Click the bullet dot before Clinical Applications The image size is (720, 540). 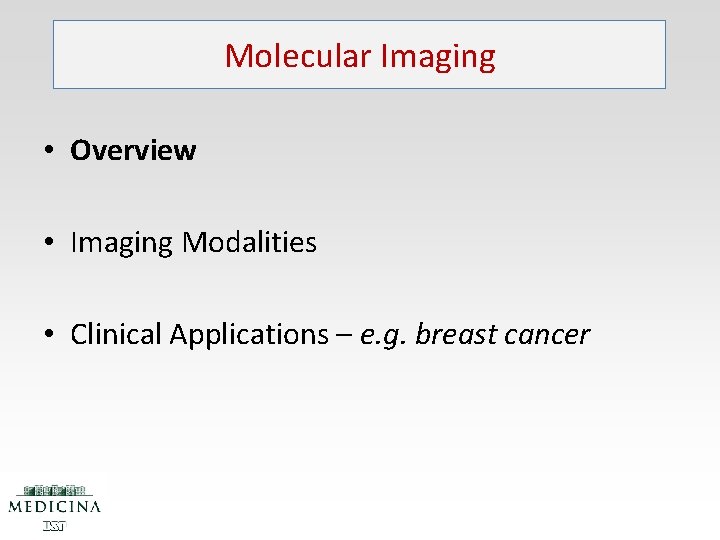49,333
